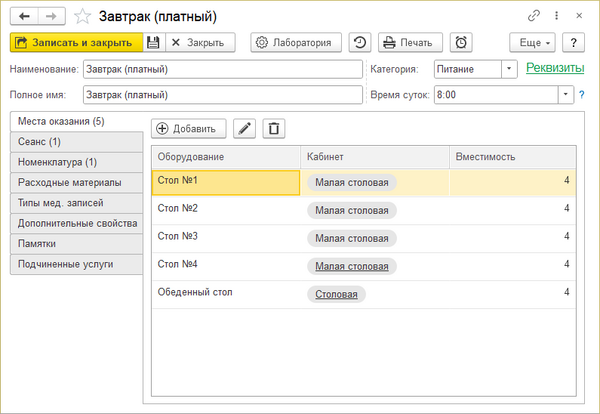Screen dimensions: 600x414
Task: Click Малая столовая tag in Стол №2 row
Action: [x=352, y=210]
